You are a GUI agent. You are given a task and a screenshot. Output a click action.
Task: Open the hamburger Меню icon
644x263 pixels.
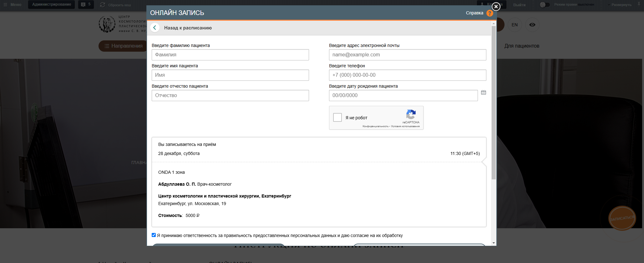pyautogui.click(x=5, y=5)
